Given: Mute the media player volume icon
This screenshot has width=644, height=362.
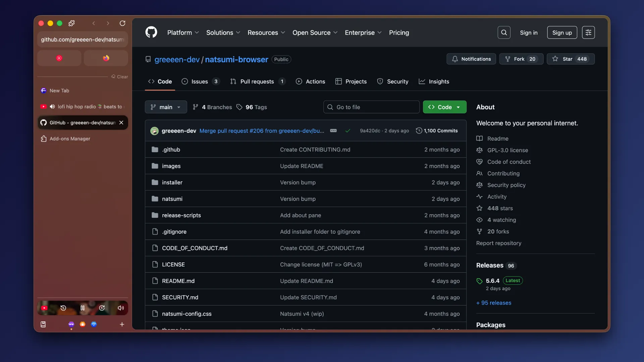Looking at the screenshot, I should tap(121, 308).
